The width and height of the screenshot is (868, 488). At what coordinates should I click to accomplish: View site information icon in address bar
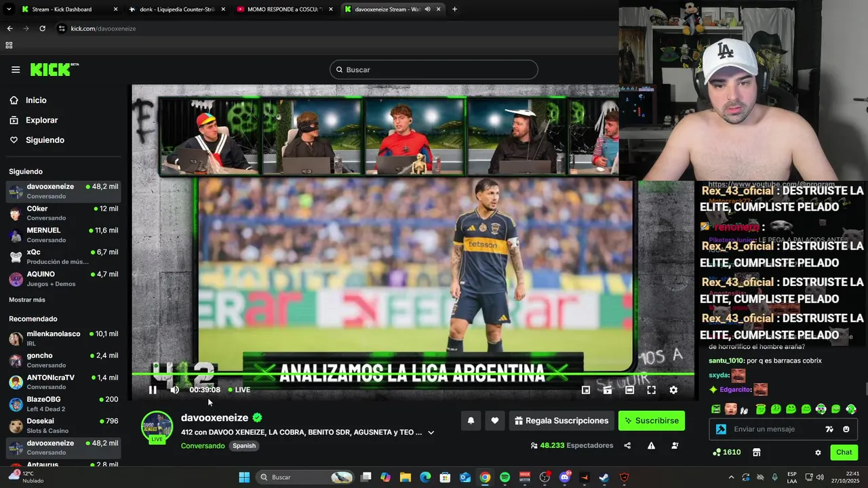click(x=62, y=28)
